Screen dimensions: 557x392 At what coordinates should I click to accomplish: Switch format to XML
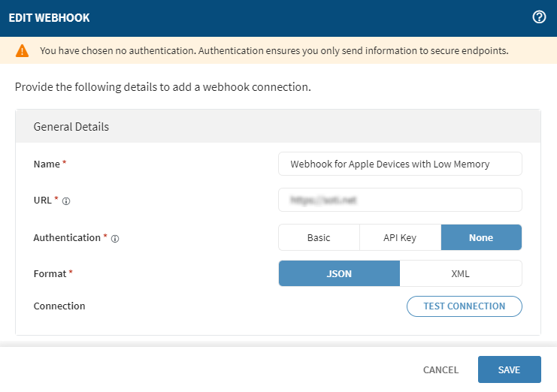460,273
